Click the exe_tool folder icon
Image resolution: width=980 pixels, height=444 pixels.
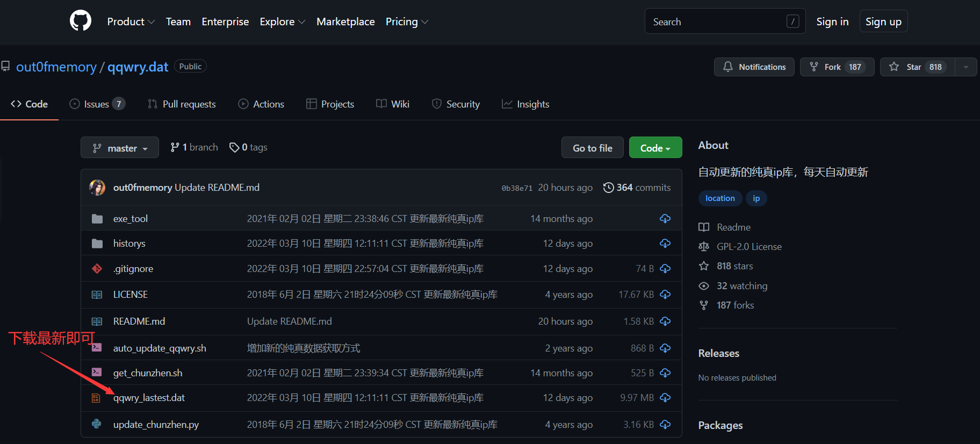[x=97, y=219]
